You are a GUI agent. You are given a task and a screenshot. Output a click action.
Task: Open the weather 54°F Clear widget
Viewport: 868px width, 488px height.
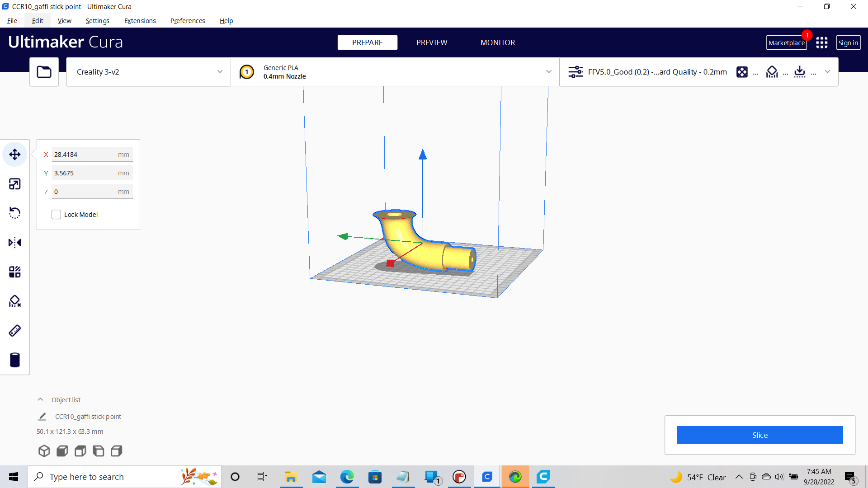[x=698, y=477]
